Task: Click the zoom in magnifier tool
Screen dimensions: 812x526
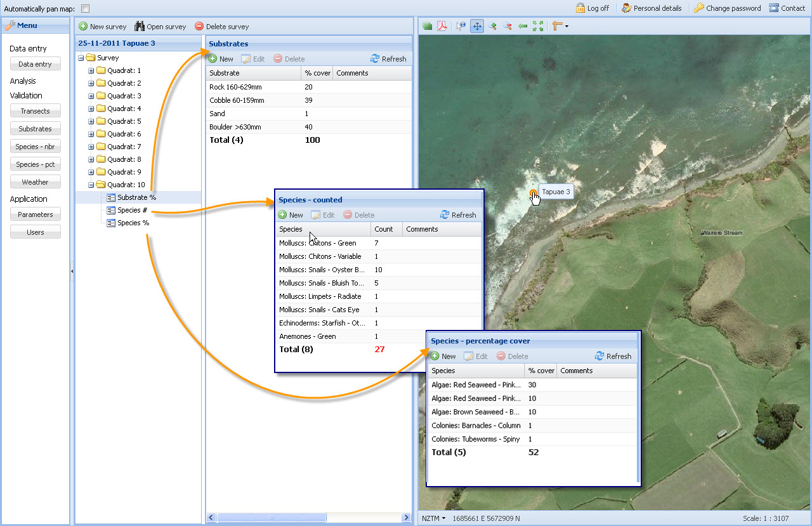Action: 492,26
